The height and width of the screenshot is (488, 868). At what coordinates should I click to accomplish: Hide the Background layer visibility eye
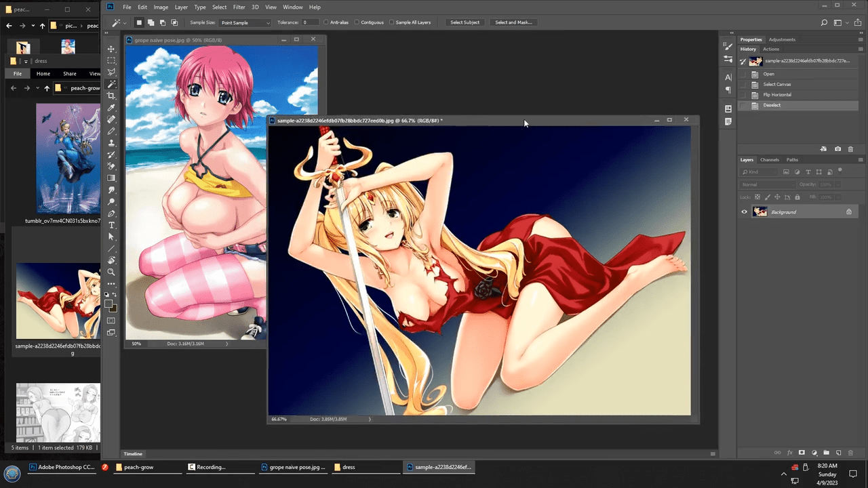pyautogui.click(x=744, y=212)
